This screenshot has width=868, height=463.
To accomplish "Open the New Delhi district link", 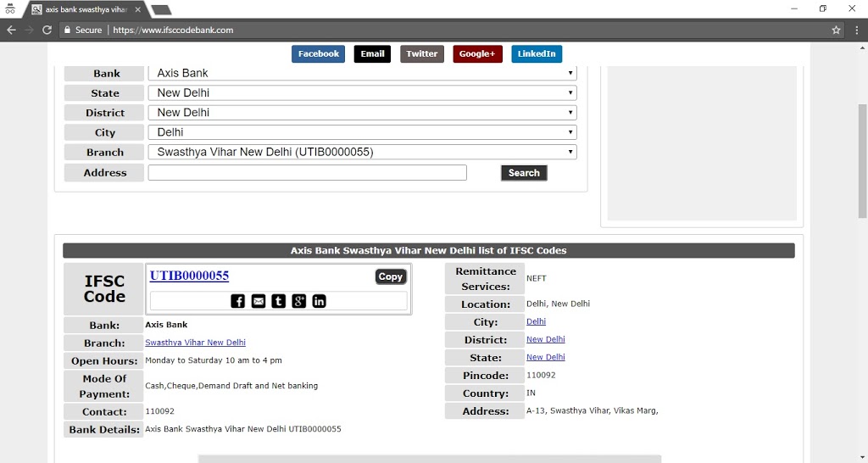I will [546, 339].
